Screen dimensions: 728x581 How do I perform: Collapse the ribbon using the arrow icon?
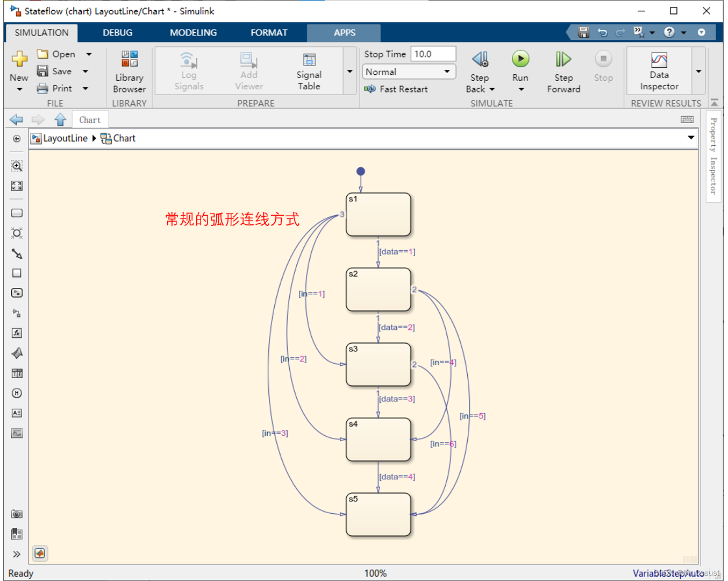click(715, 102)
